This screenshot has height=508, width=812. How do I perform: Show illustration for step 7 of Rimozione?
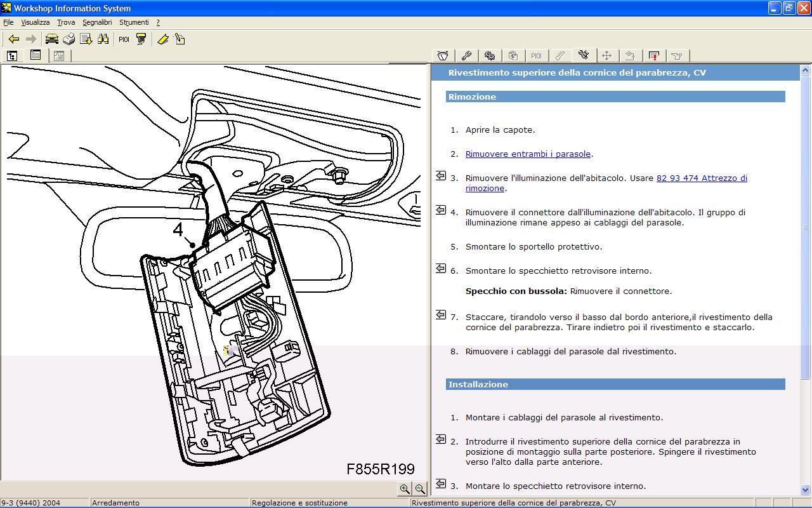(x=441, y=315)
